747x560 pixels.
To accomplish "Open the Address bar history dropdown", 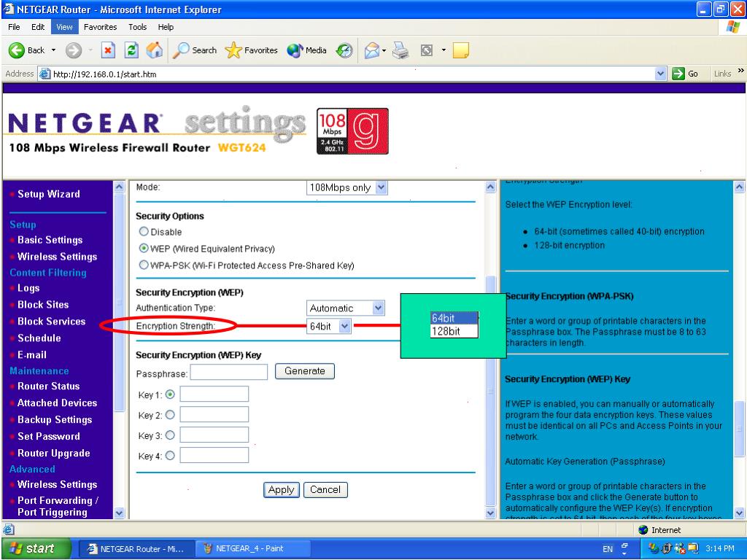I will [x=660, y=74].
